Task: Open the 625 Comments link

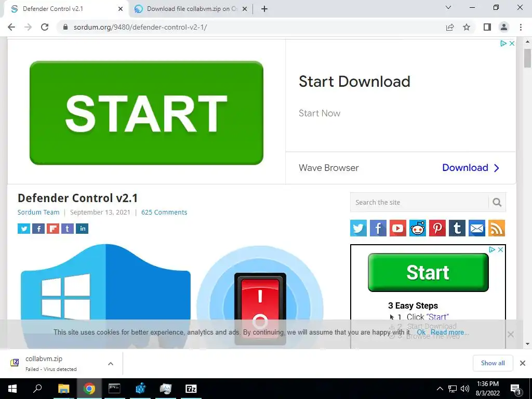Action: (x=164, y=212)
